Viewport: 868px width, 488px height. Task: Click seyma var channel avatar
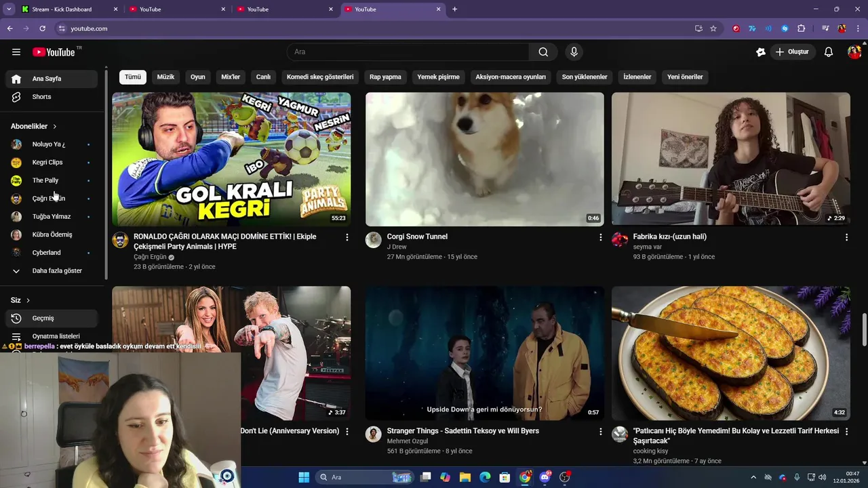[x=620, y=240]
